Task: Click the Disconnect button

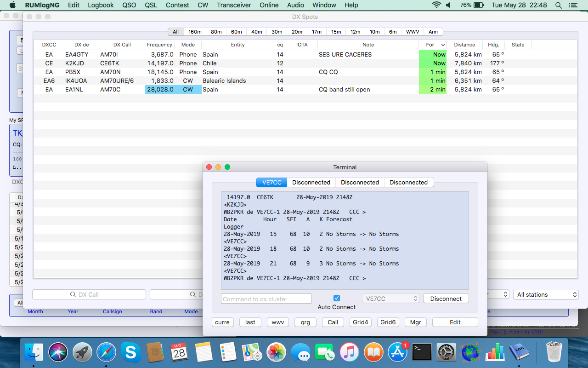Action: click(446, 299)
